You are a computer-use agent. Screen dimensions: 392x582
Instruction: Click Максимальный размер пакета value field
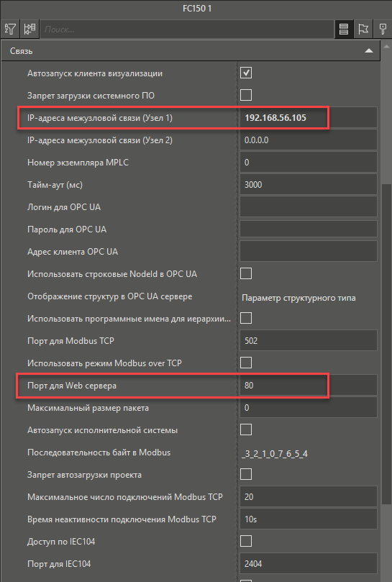coord(308,408)
